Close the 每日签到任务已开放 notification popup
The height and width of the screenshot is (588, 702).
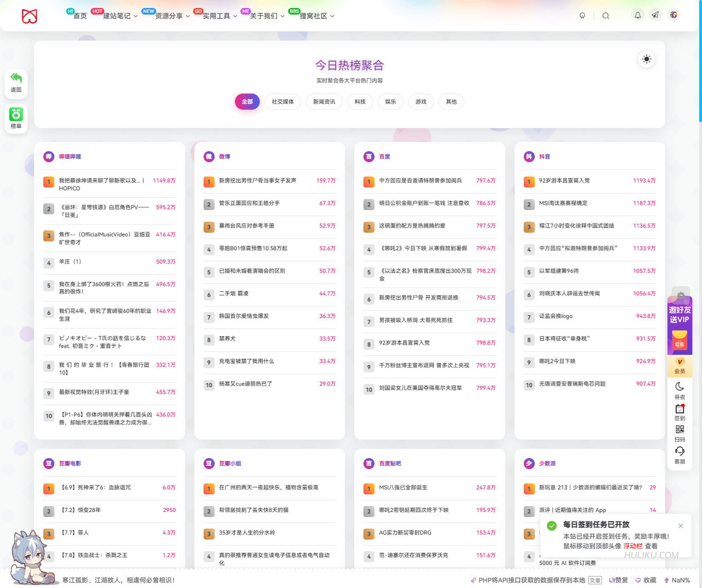[x=680, y=526]
